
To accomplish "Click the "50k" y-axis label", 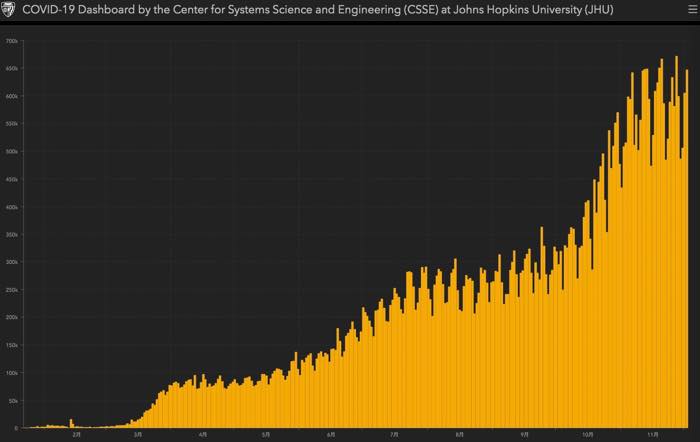I will 13,401.
